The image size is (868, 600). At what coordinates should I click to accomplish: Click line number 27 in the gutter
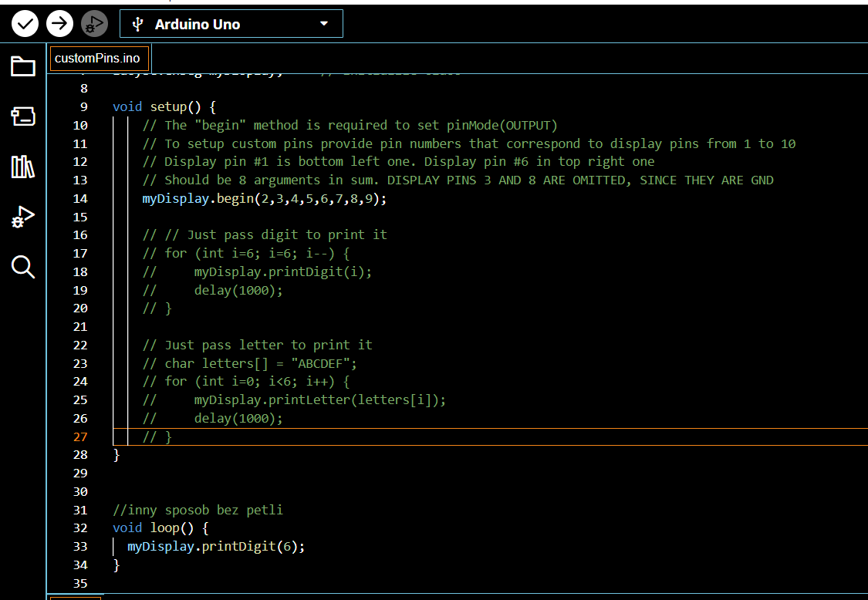[80, 437]
